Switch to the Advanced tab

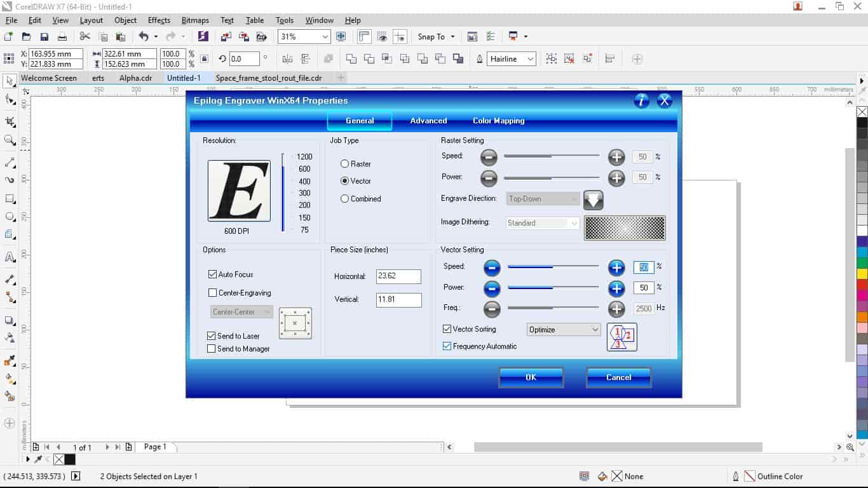tap(428, 121)
